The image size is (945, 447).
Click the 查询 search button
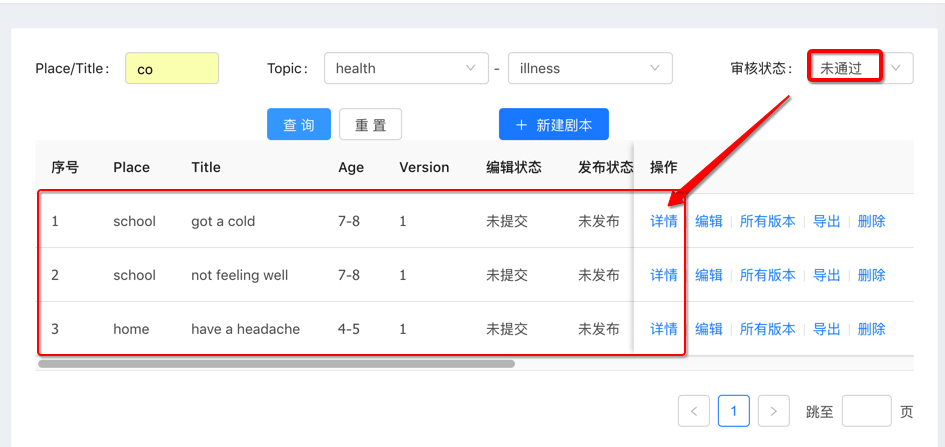[299, 125]
